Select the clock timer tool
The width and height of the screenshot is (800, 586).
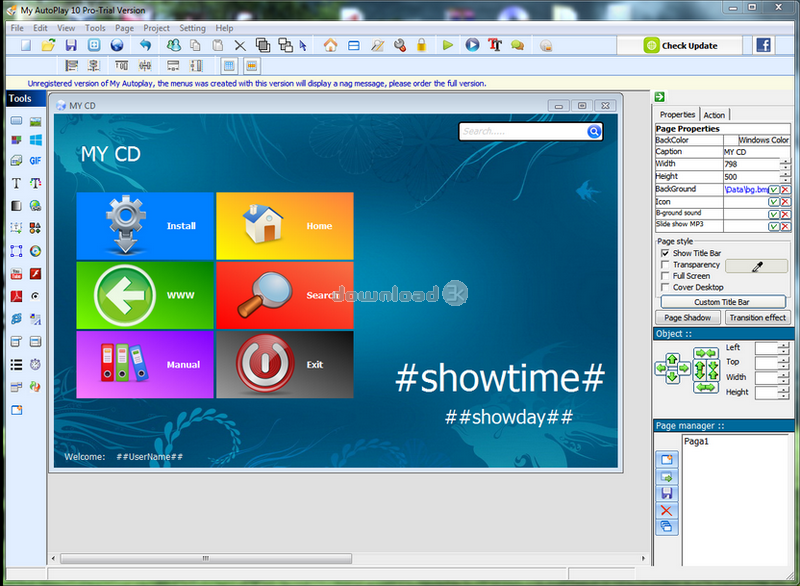coord(35,364)
